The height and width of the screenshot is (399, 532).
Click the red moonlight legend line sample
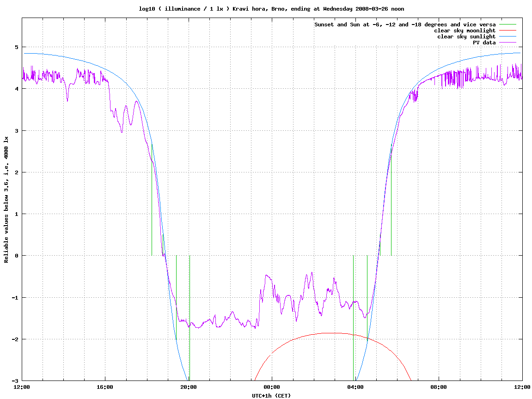tap(508, 31)
